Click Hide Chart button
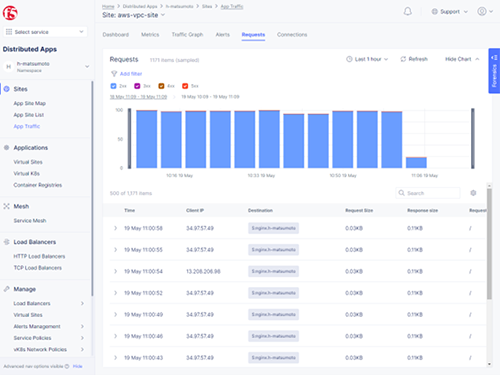Screen dimensions: 500x375 click(x=462, y=59)
